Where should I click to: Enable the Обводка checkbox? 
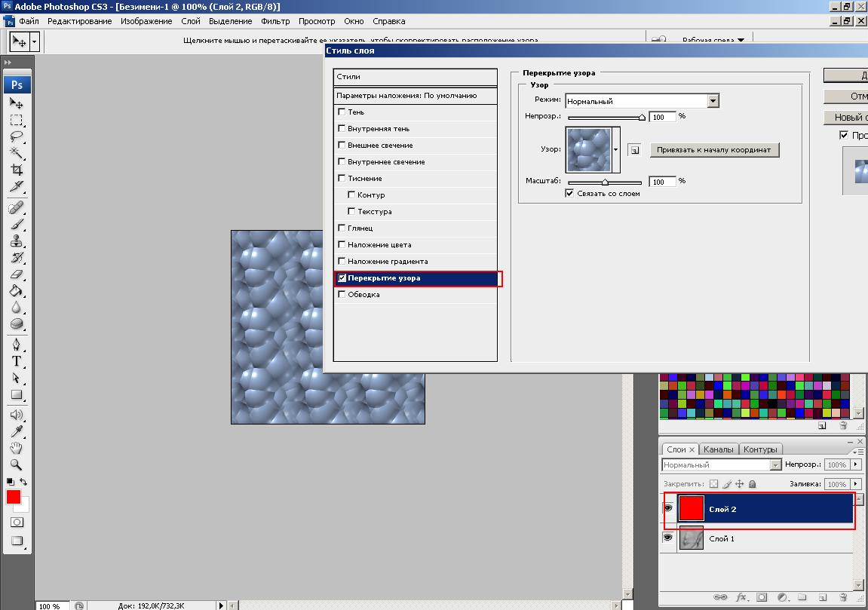point(342,295)
